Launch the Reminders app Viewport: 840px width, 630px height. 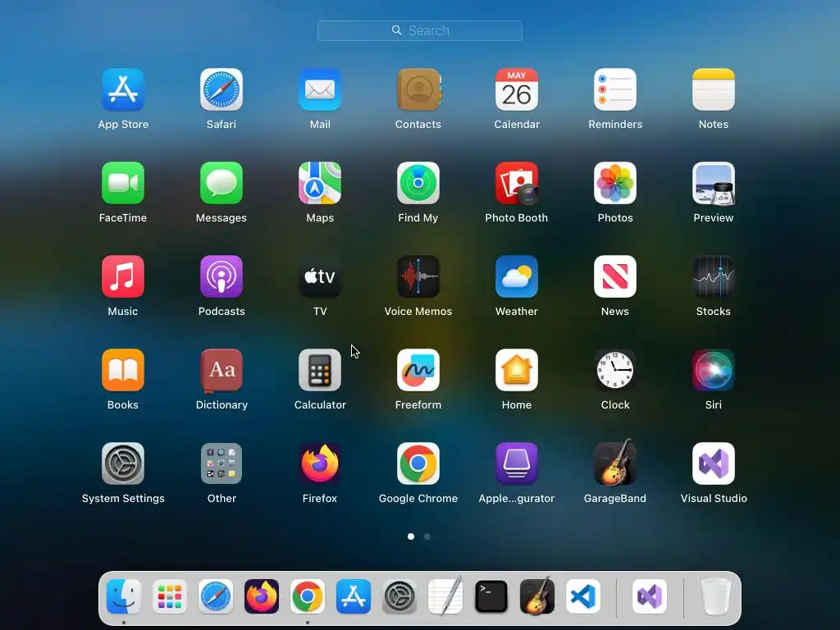pos(615,89)
